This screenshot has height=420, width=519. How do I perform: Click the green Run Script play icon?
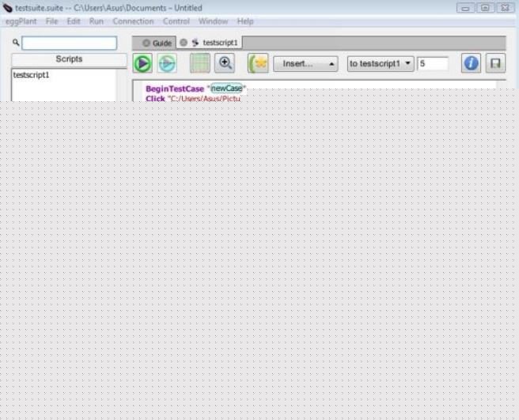(x=142, y=63)
